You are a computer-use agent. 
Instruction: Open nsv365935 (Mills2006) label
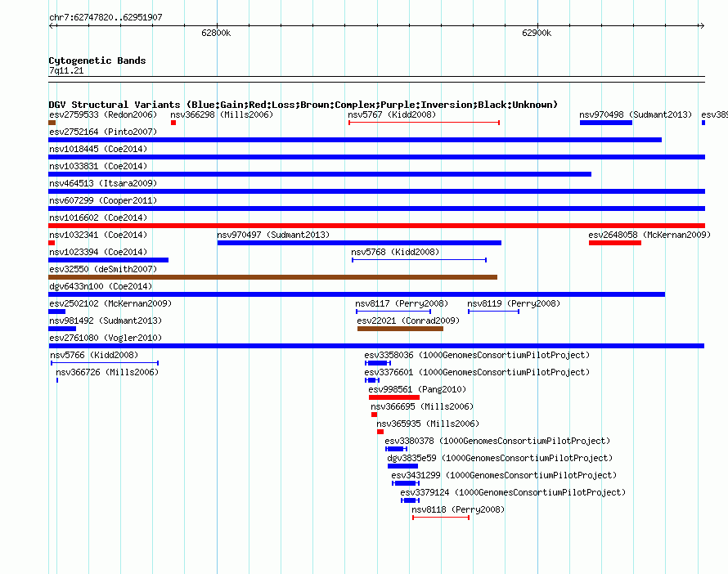pyautogui.click(x=428, y=424)
